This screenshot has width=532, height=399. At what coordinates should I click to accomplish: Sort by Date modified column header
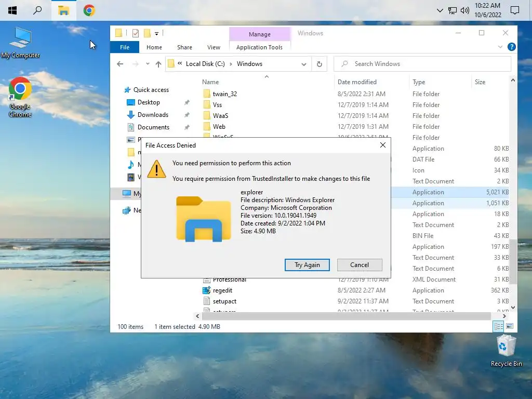(357, 82)
